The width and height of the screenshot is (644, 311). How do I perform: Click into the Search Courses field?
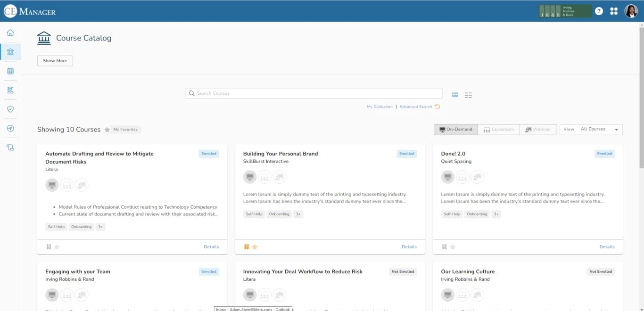click(314, 93)
